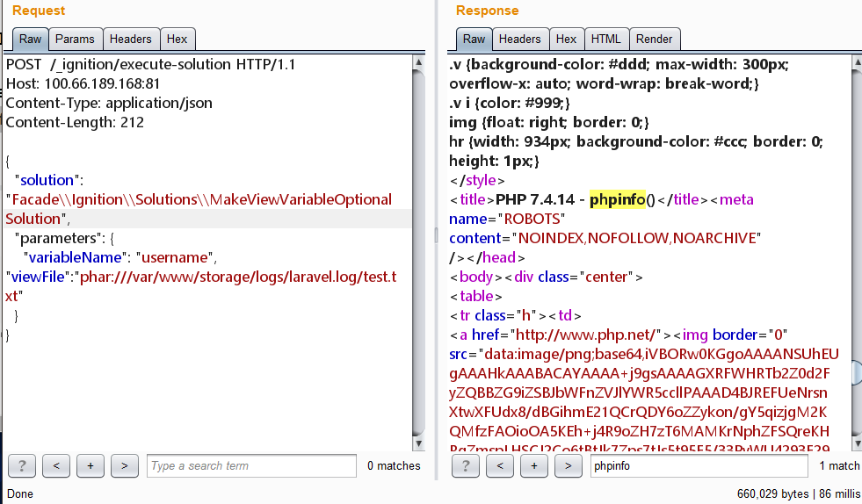Click Response scrollbar up arrow
Image resolution: width=862 pixels, height=504 pixels.
click(857, 61)
